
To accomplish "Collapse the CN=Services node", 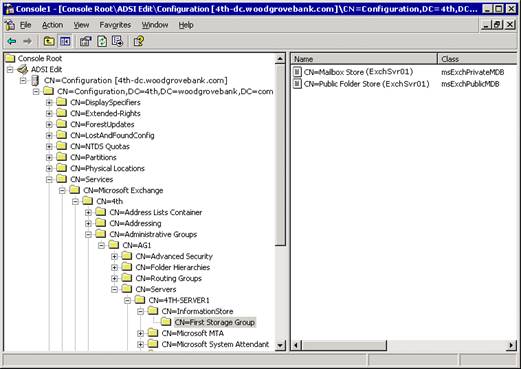I will tap(49, 180).
